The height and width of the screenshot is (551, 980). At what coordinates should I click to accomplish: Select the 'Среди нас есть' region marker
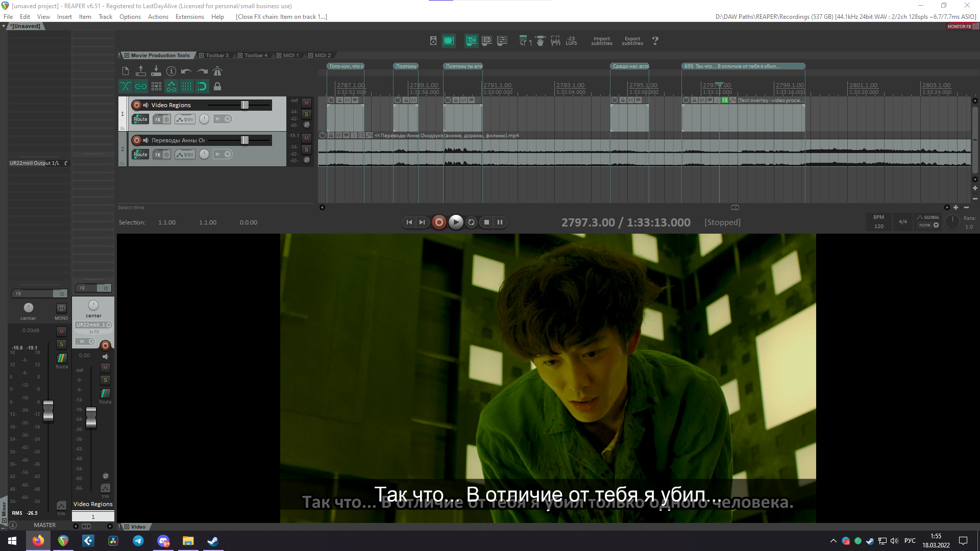pos(630,66)
